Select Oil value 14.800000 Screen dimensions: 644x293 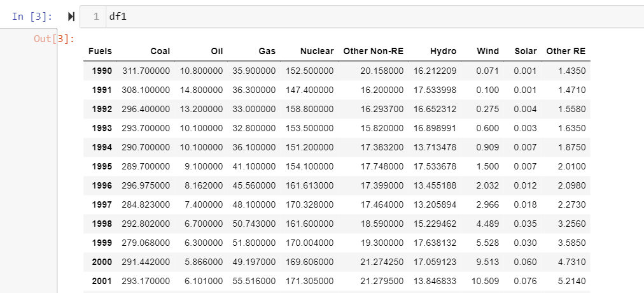click(x=201, y=90)
